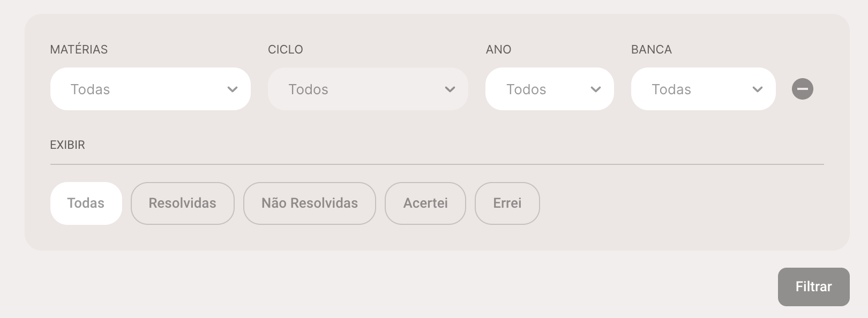
Task: Click the BANCA field label
Action: pyautogui.click(x=652, y=49)
